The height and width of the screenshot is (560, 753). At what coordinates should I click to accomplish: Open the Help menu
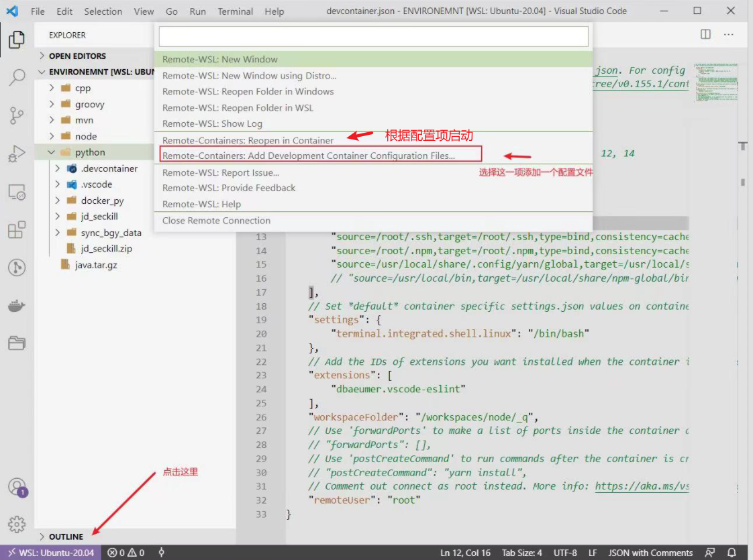(x=274, y=11)
